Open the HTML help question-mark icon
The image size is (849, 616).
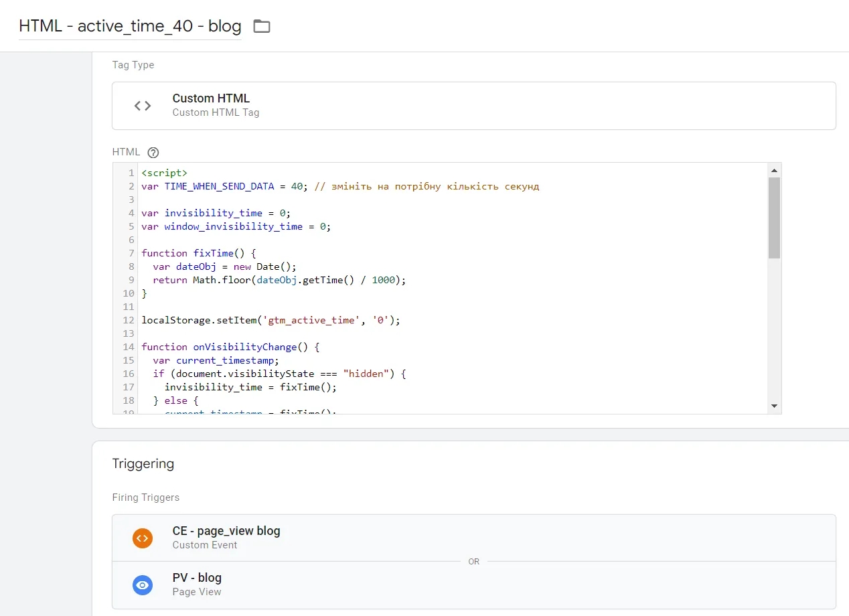153,152
